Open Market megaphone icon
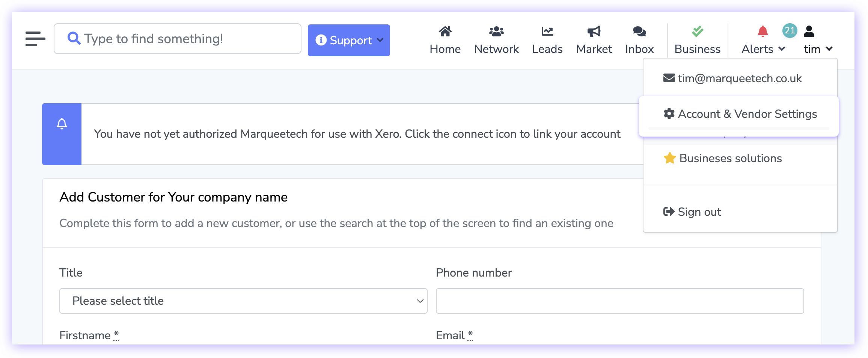The width and height of the screenshot is (868, 358). 594,32
